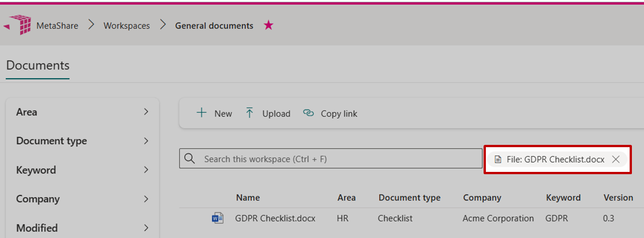Open GDPR Checklist.docx document
The height and width of the screenshot is (238, 644).
pos(275,218)
